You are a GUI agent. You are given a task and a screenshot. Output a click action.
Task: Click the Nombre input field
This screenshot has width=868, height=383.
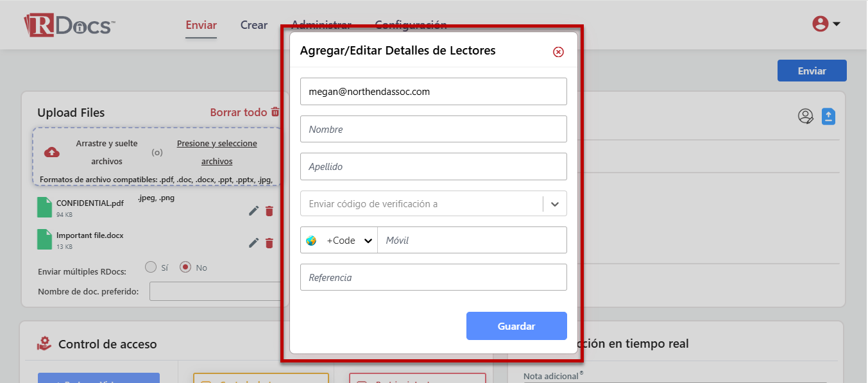click(x=433, y=130)
